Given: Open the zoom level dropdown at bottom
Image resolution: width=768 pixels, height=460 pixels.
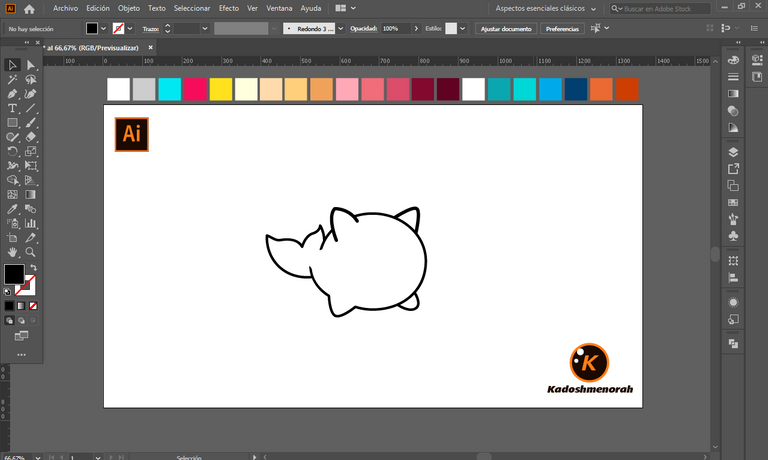Looking at the screenshot, I should pos(38,457).
